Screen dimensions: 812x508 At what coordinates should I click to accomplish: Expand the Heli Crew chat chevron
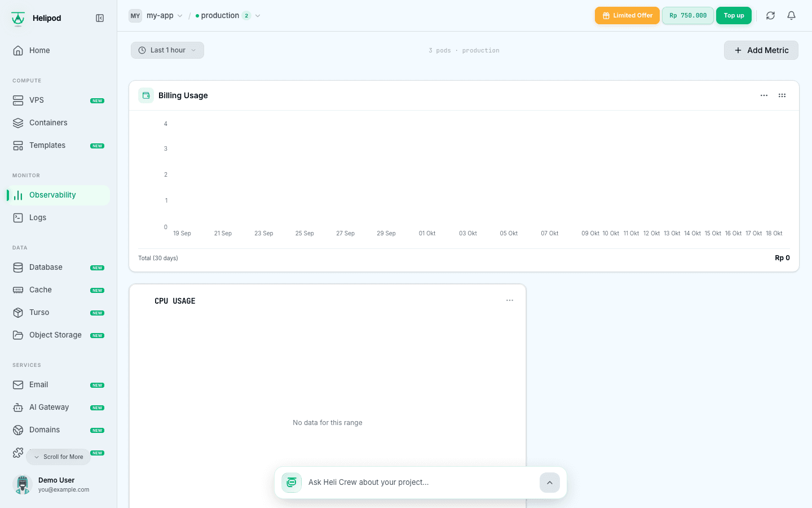pos(550,483)
